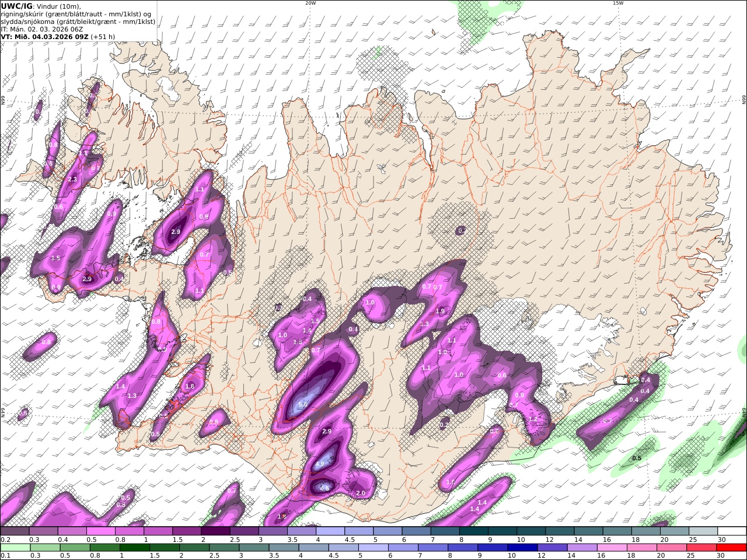Pick the red bottom legend swatch above 30

[732, 548]
